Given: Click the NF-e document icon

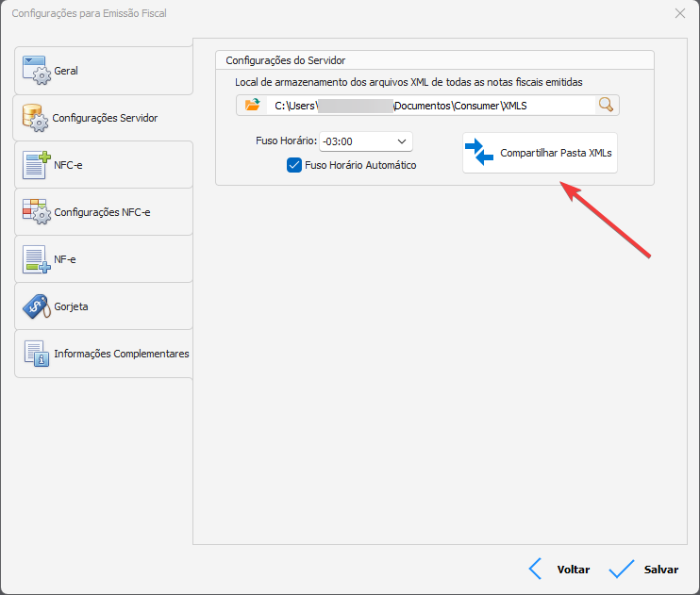Looking at the screenshot, I should click(x=36, y=259).
